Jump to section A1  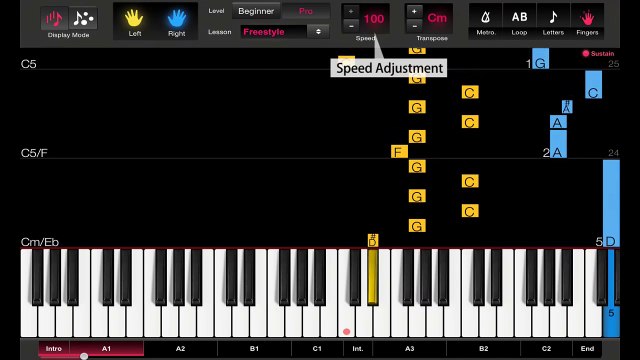click(107, 349)
